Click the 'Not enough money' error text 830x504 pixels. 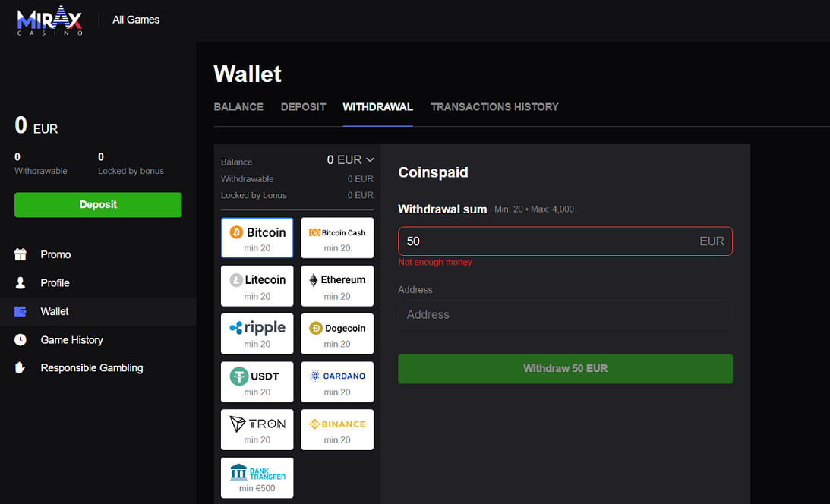coord(434,263)
